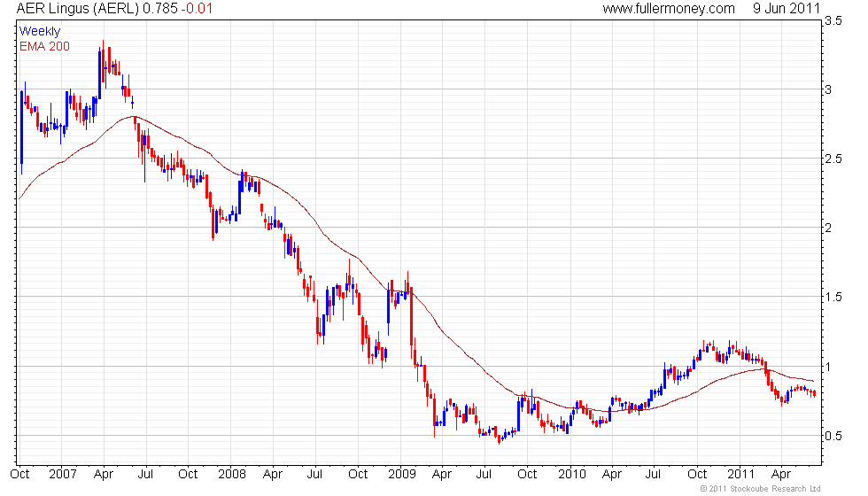Click the blue 'Weekly' legend label

tap(39, 31)
